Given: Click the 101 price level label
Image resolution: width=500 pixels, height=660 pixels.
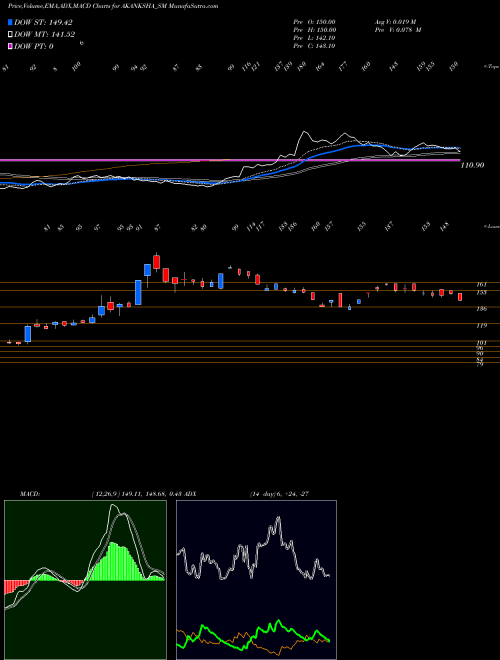Looking at the screenshot, I should tap(481, 343).
